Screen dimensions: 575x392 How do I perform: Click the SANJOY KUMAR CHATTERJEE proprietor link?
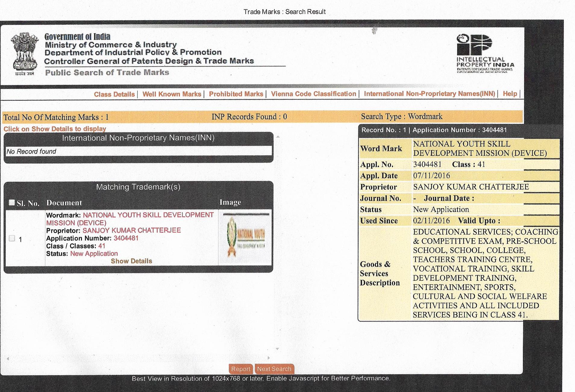click(132, 230)
